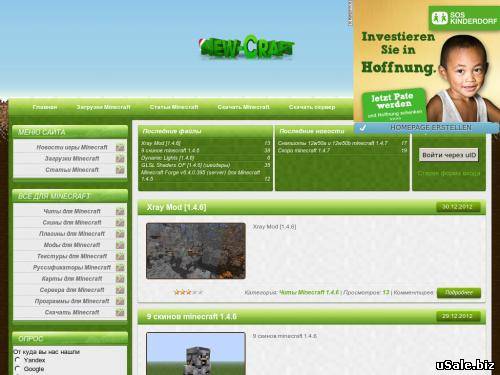
Task: Click Подробнее button under Xray Mod post
Action: coord(459,293)
